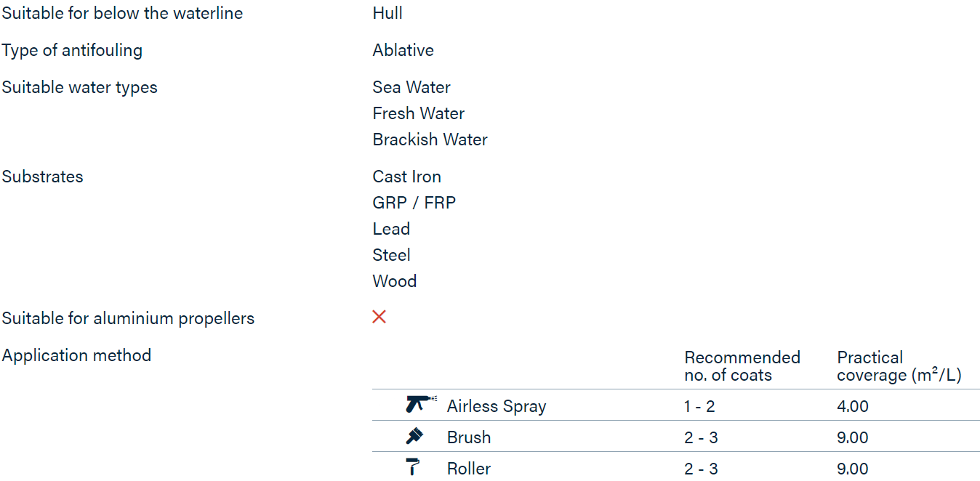Image resolution: width=980 pixels, height=481 pixels.
Task: Click the Ablative antifouling type text
Action: coord(403,50)
